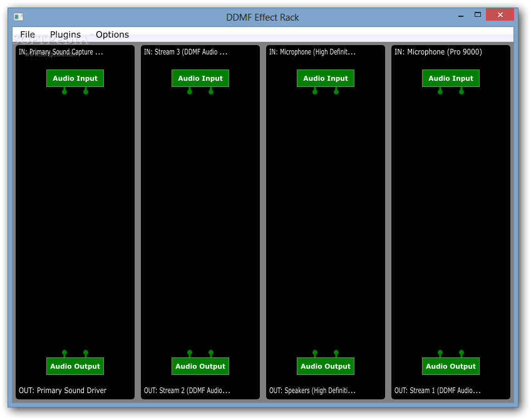This screenshot has width=531, height=420.
Task: Select Audio Output node above Primary Sound Driver
Action: coord(75,366)
